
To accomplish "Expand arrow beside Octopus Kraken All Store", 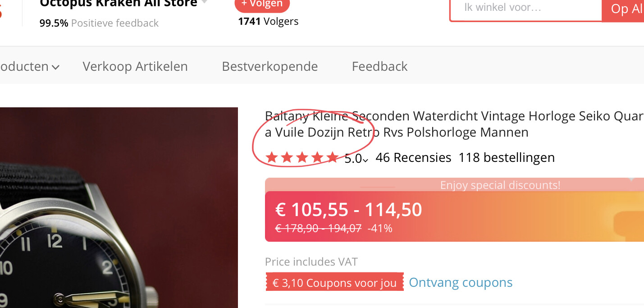I will pyautogui.click(x=205, y=2).
